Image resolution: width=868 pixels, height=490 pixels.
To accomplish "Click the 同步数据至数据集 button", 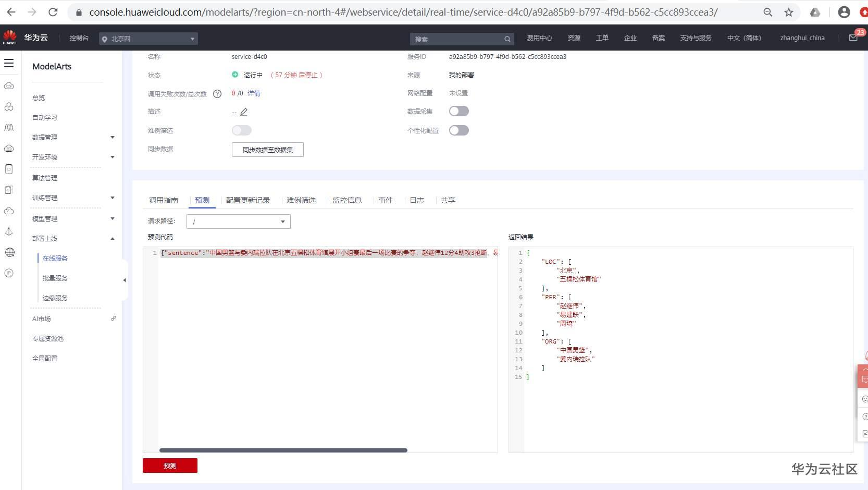I will coord(268,150).
